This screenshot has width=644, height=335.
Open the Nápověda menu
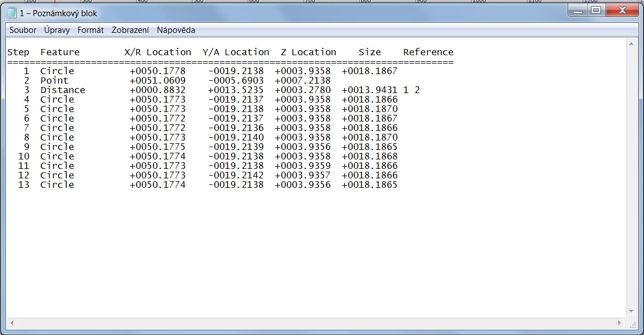[x=176, y=30]
